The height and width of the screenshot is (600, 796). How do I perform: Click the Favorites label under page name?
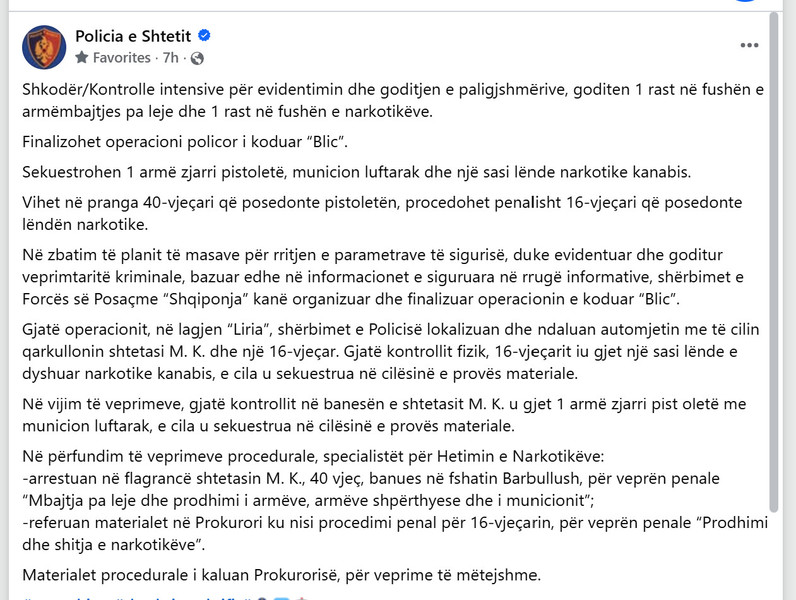[x=122, y=58]
